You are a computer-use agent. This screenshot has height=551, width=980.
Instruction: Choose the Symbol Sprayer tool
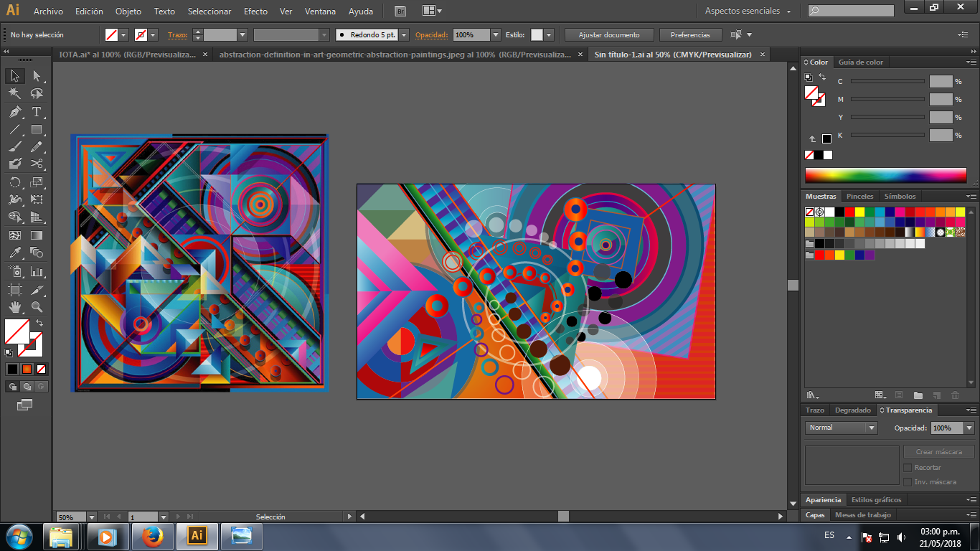pos(15,272)
